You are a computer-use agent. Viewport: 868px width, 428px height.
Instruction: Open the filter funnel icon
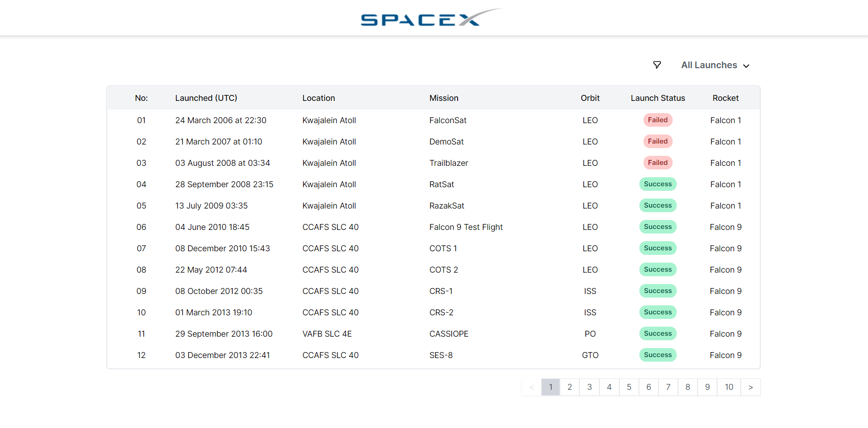[x=658, y=65]
